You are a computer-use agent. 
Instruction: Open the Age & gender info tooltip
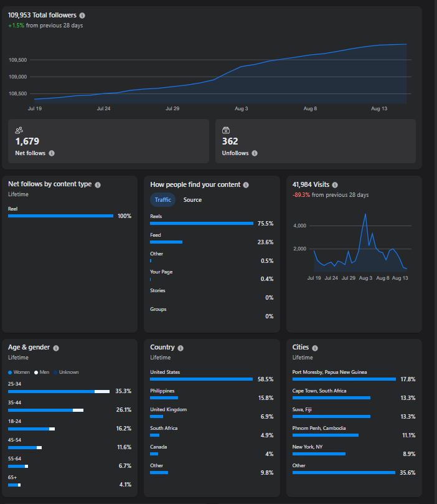(x=56, y=348)
